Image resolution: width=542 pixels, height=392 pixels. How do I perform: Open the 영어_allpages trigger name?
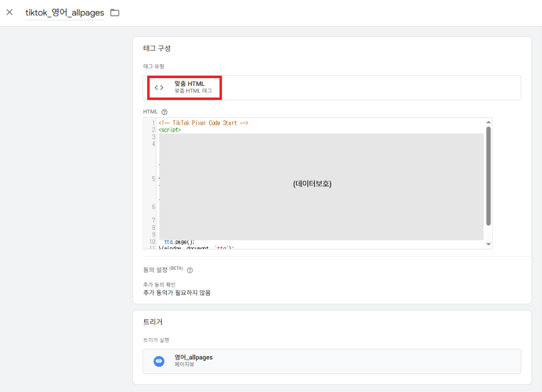click(194, 357)
